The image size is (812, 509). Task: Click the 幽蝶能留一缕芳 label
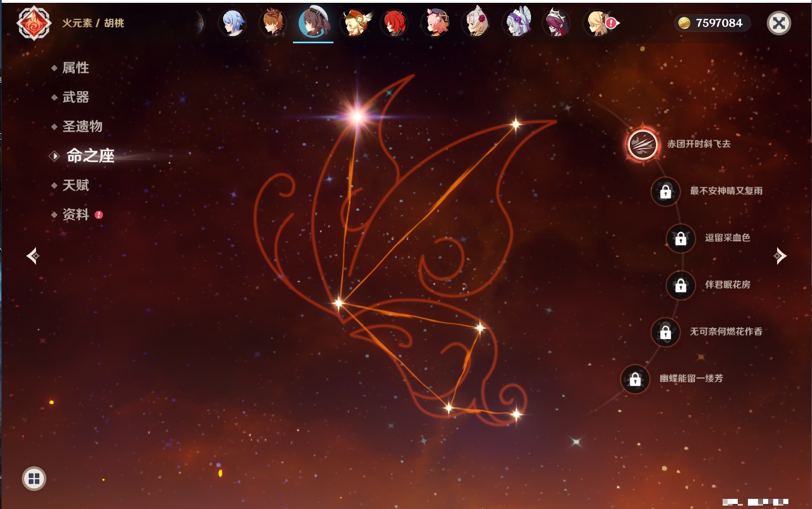tap(692, 379)
